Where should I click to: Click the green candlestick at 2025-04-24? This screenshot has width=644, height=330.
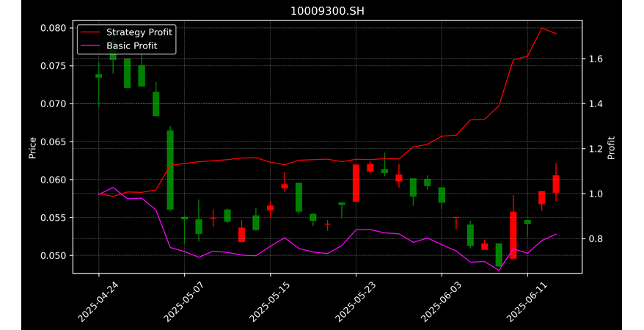click(98, 76)
